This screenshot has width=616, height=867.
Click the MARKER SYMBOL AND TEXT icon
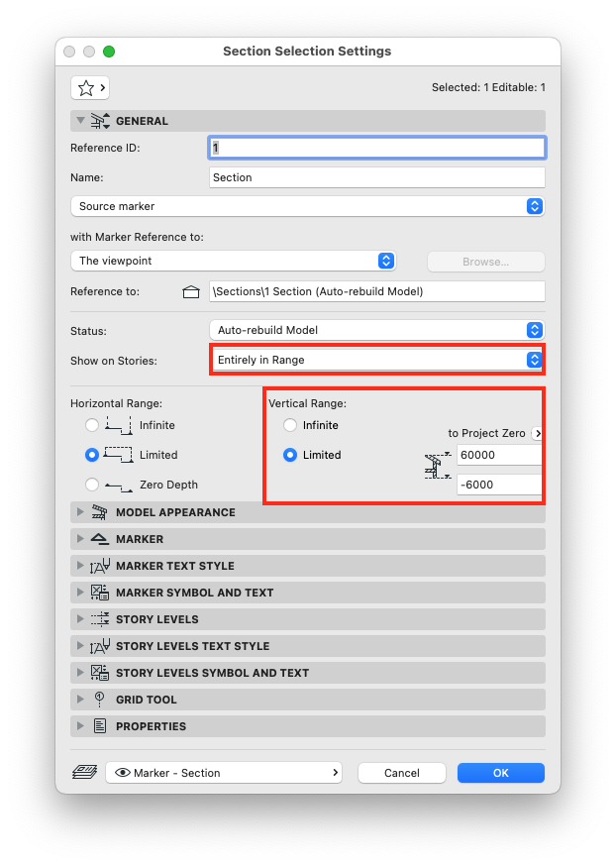[x=99, y=593]
